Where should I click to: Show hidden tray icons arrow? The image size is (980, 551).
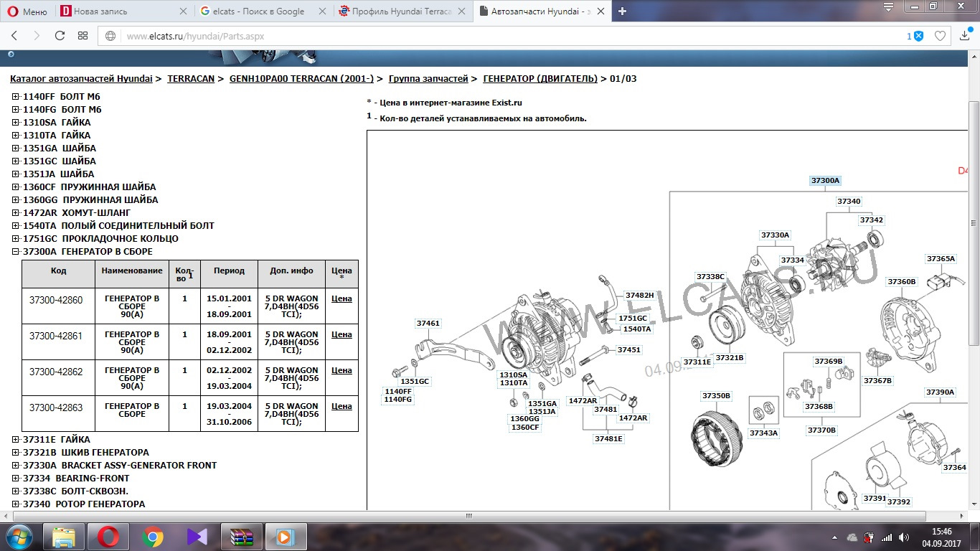[835, 537]
